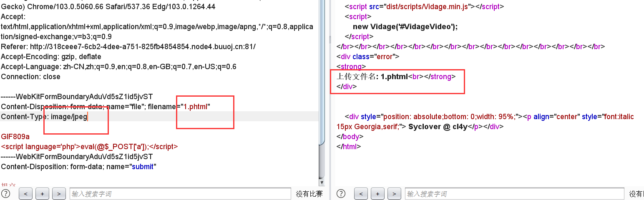Screen dimensions: 644x200
Task: Click the name="submit" Content-Disposition line
Action: coord(78,167)
